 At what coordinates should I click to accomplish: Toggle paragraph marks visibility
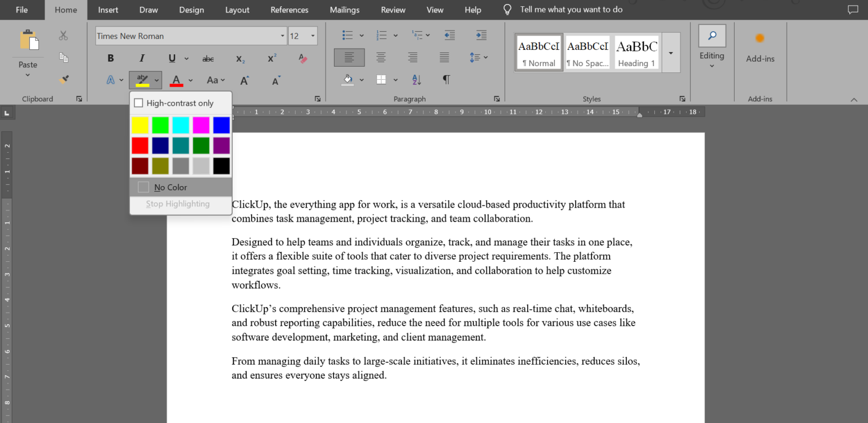[445, 80]
